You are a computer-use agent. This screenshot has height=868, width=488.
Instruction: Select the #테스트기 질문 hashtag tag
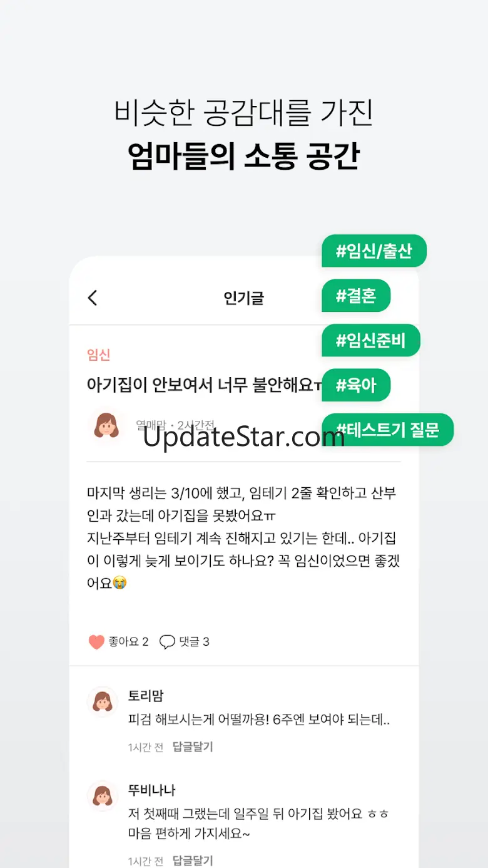[387, 430]
